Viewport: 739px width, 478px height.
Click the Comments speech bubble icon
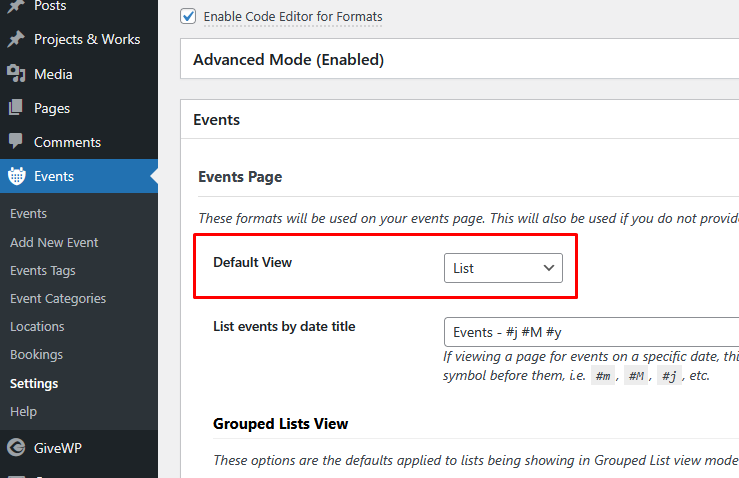(16, 142)
